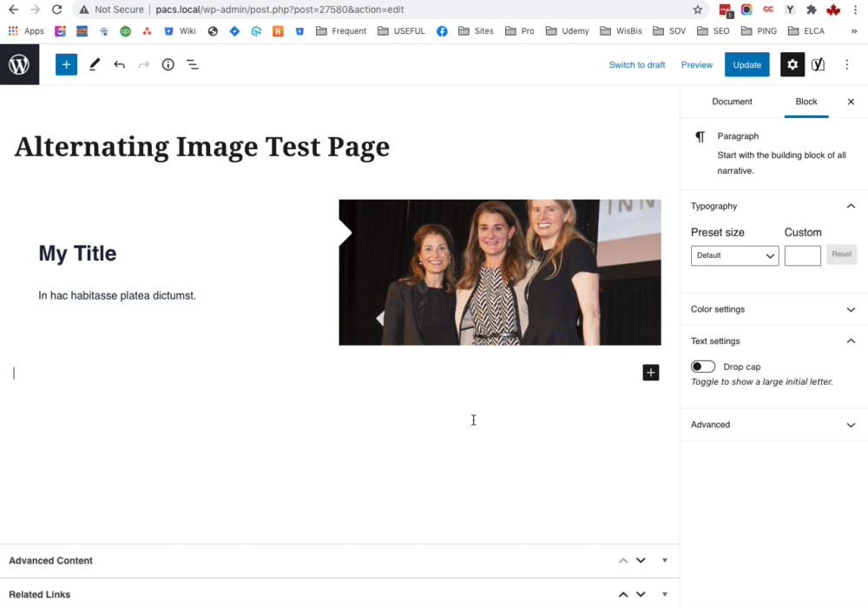Open the block inserter plus button in toolbar

tap(67, 65)
